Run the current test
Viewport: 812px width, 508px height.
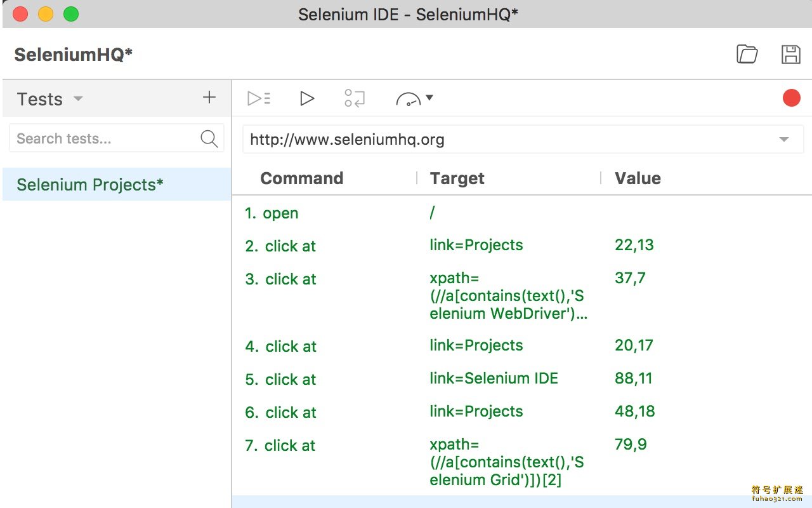pyautogui.click(x=307, y=98)
